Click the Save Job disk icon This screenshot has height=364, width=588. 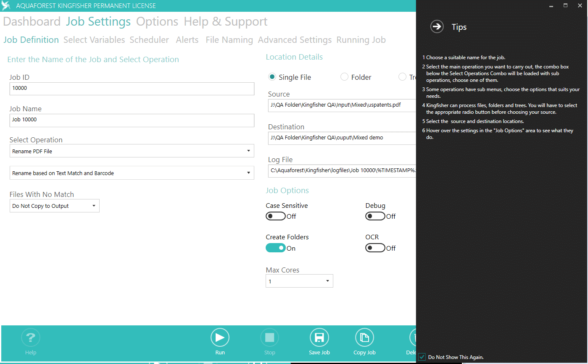(x=319, y=337)
